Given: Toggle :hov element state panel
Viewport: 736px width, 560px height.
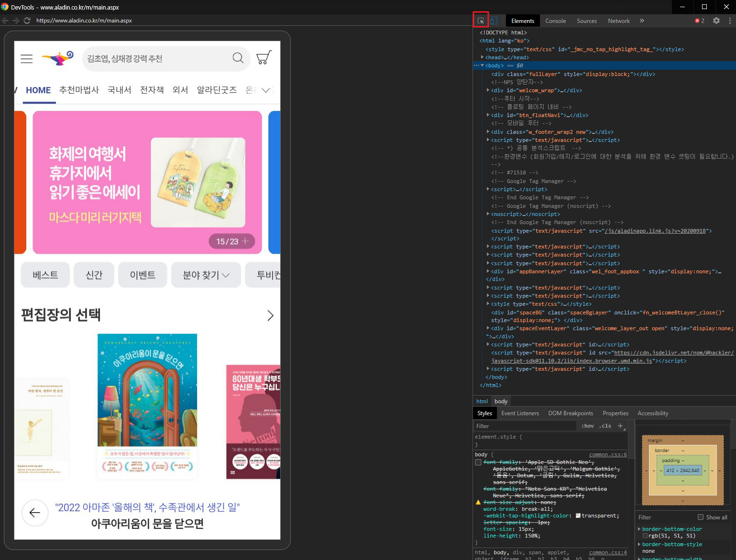Looking at the screenshot, I should coord(588,426).
